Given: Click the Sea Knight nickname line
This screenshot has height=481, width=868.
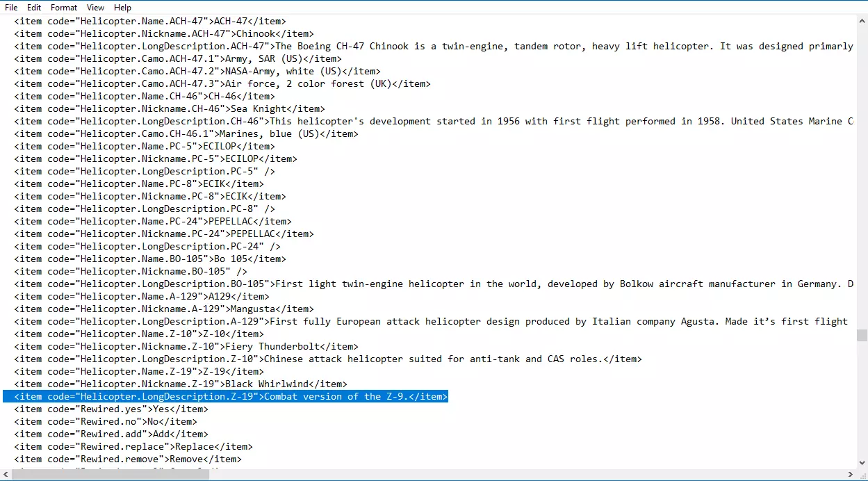Looking at the screenshot, I should 170,109.
